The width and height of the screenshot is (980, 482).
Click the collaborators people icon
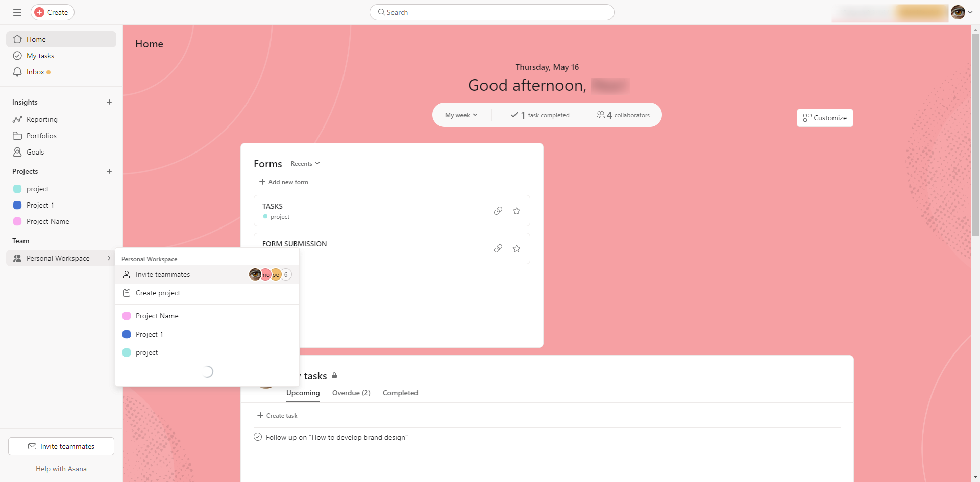click(x=601, y=115)
